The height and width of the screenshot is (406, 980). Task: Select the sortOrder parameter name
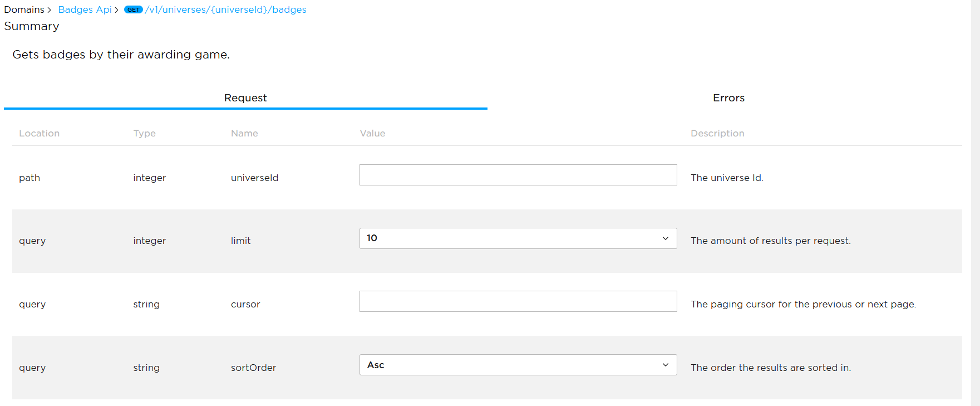(253, 368)
